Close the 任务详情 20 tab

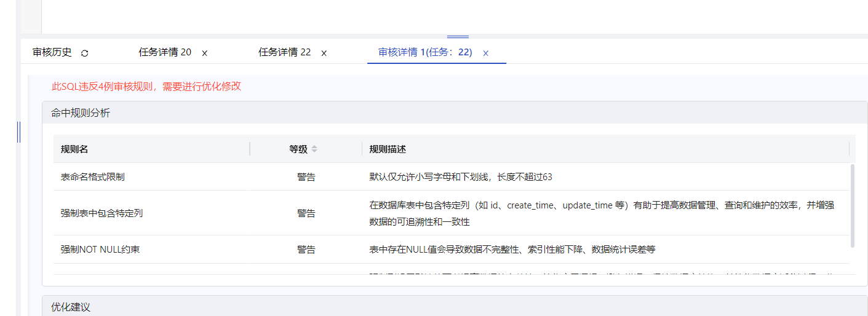pyautogui.click(x=205, y=53)
